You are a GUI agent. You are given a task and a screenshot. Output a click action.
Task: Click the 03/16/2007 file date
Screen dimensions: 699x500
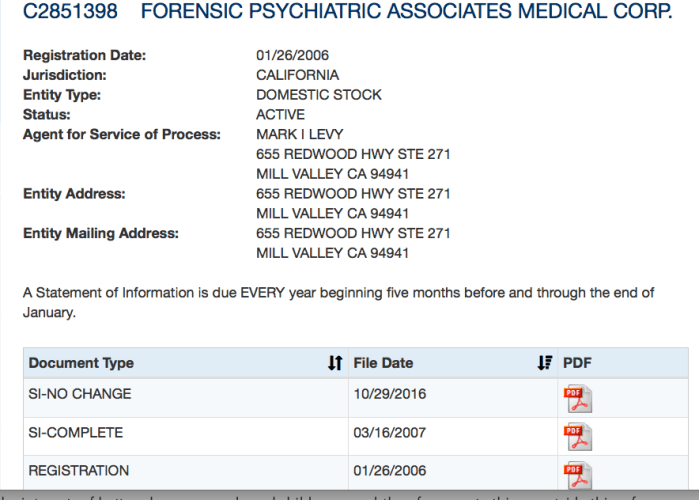(x=389, y=432)
